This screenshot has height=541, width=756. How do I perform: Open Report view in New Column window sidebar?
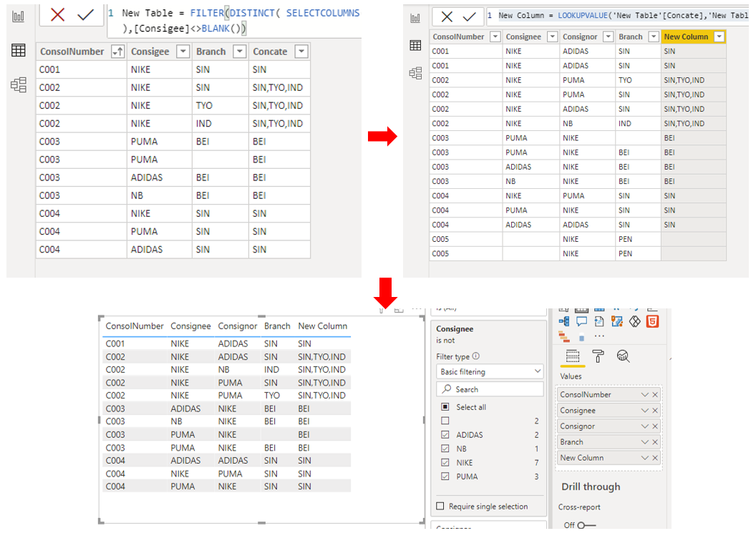coord(415,19)
